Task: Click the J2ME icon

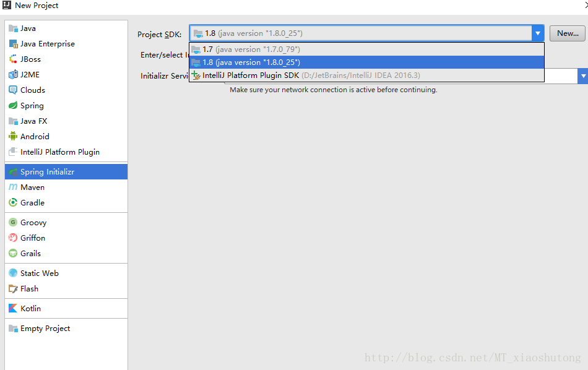Action: (x=13, y=75)
